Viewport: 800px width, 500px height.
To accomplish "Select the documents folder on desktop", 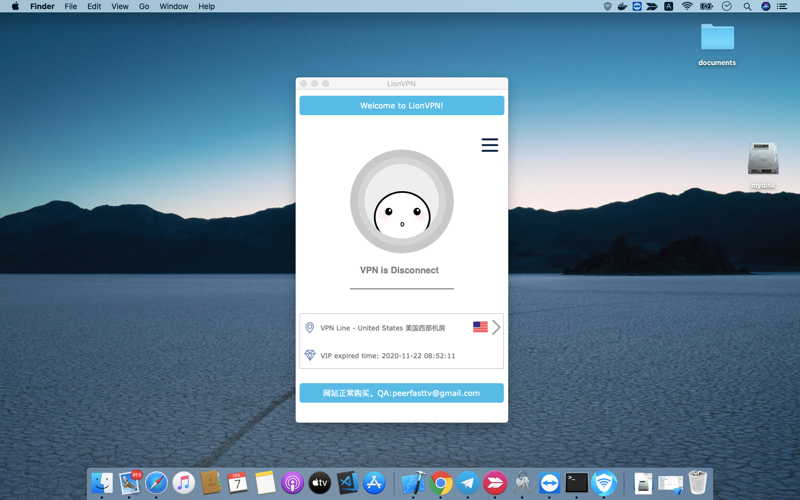I will 717,44.
